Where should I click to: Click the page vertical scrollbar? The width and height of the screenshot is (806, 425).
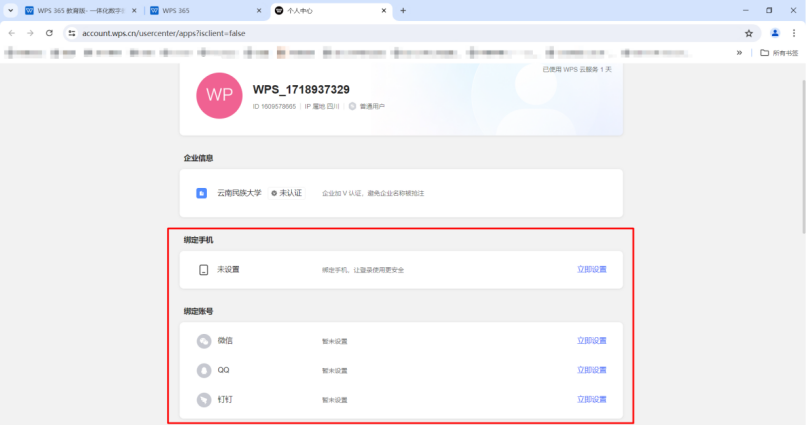[803, 157]
